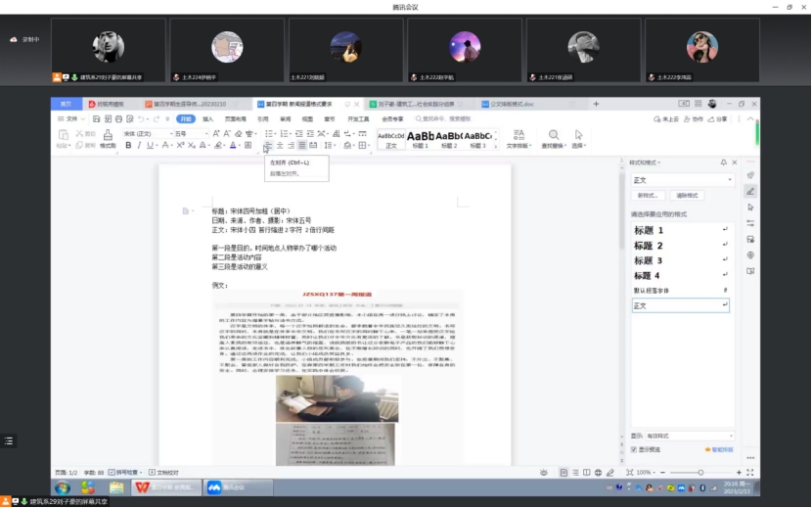Open Find and Replace (查找替换)

coord(553,139)
